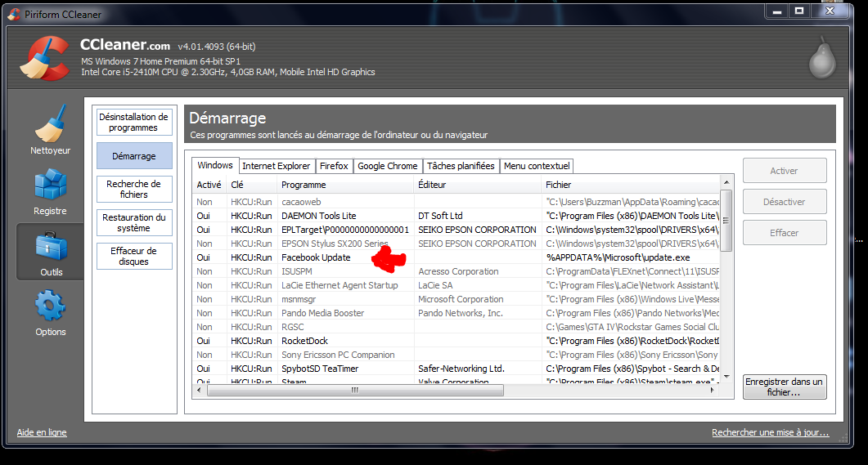868x465 pixels.
Task: Click Rechercher une mise à jour link
Action: click(771, 432)
